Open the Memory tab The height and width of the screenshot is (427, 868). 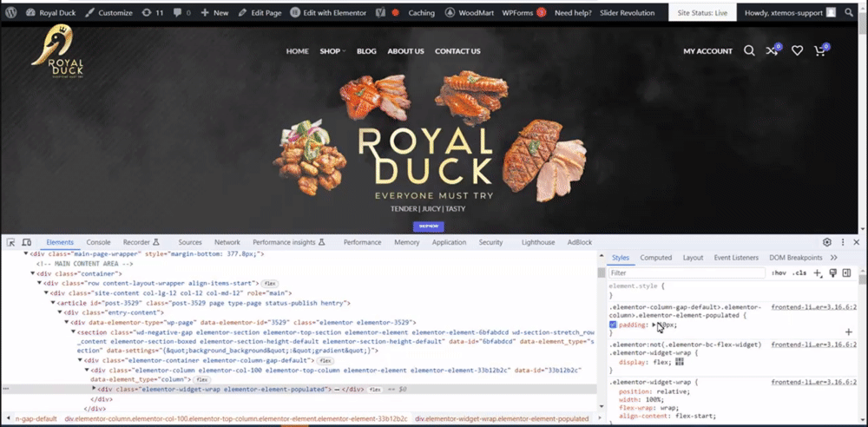point(407,242)
